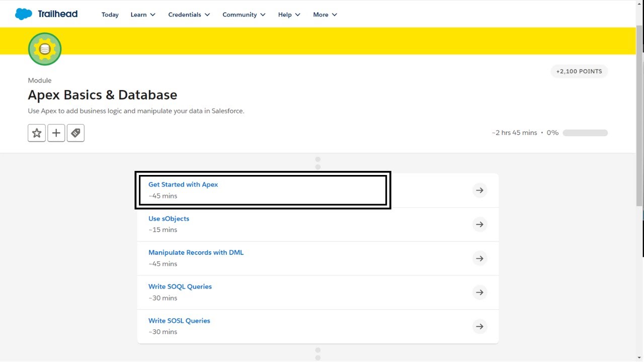This screenshot has height=362, width=644.
Task: Click the ~15 mins label under Use sObjects
Action: [x=163, y=230]
